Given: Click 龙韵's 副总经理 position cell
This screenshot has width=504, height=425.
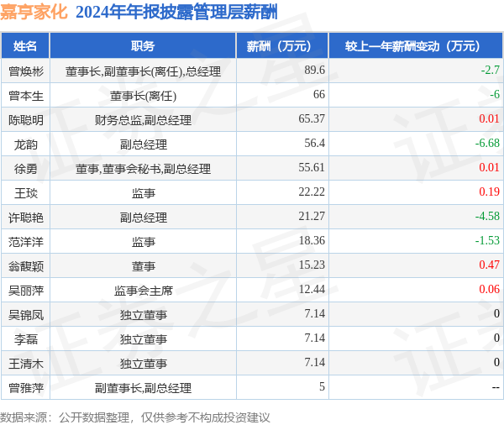Looking at the screenshot, I should (x=143, y=144).
